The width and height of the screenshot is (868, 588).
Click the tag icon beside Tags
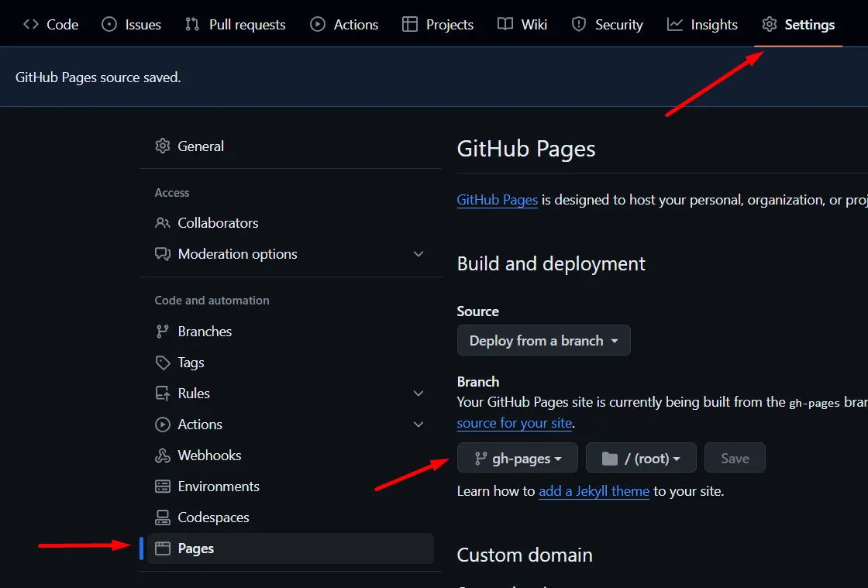point(162,363)
